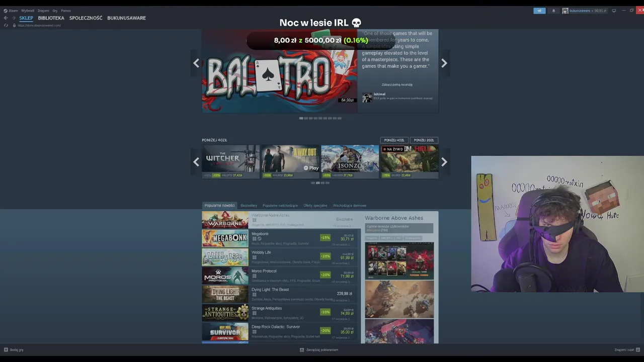Image resolution: width=644 pixels, height=362 pixels.
Task: Click the reviewer's avatar under the Balatro review
Action: tap(367, 97)
